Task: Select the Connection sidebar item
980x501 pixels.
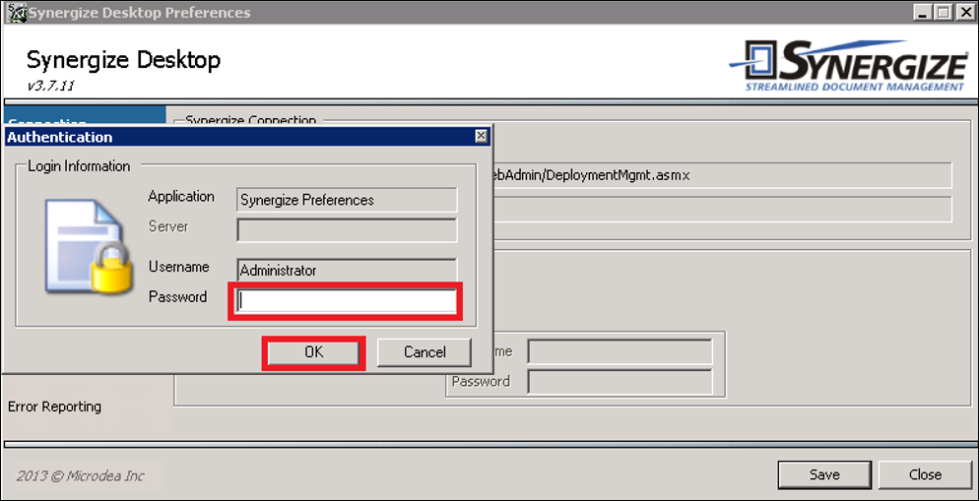Action: (x=85, y=117)
